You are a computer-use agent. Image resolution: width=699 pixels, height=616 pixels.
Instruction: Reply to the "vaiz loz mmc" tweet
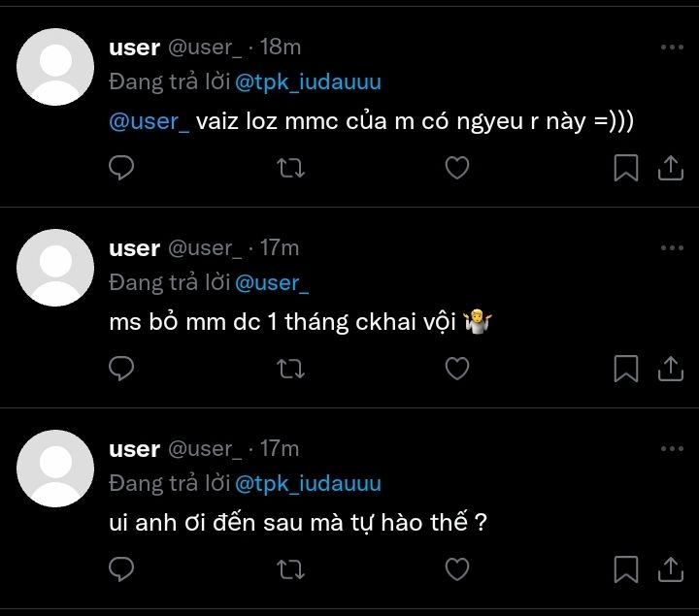(x=121, y=168)
